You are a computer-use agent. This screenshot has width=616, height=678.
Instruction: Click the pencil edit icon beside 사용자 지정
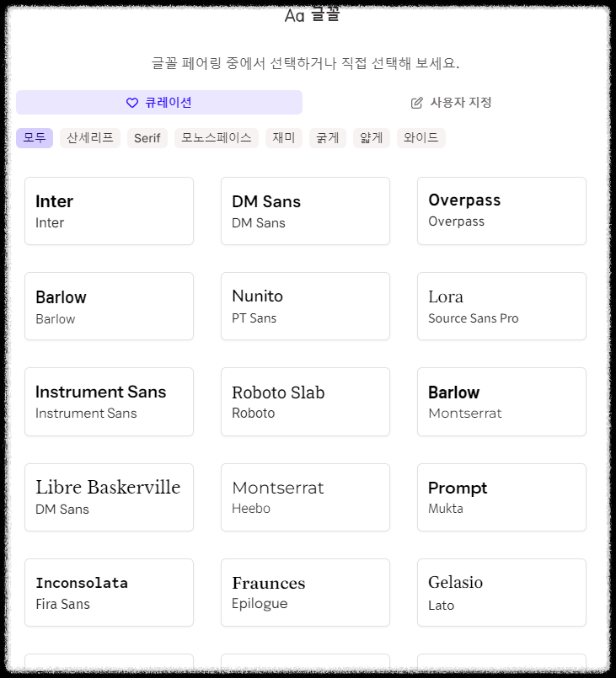click(x=415, y=102)
